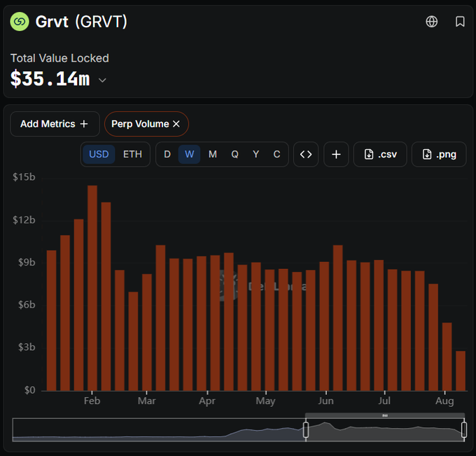
Task: Select monthly M interval
Action: [x=213, y=154]
